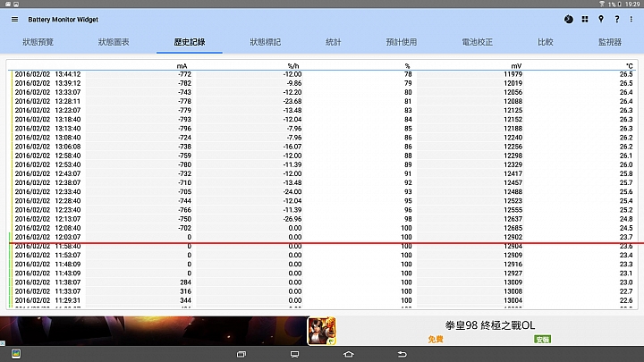Open the 監視器 tab
Screen dimensions: 644x362
[610, 42]
